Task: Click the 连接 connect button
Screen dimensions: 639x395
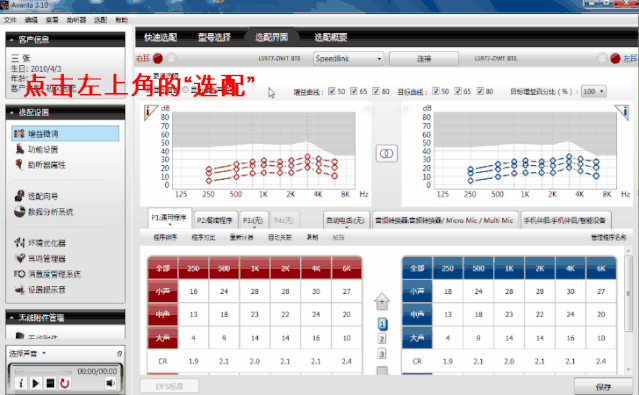Action: pos(424,59)
